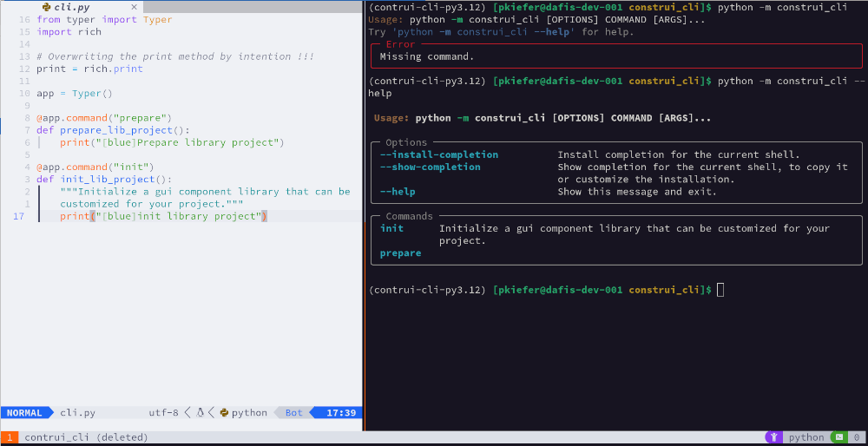The height and width of the screenshot is (446, 868).
Task: Click the @app.command("prepare") decorator
Action: pos(104,118)
